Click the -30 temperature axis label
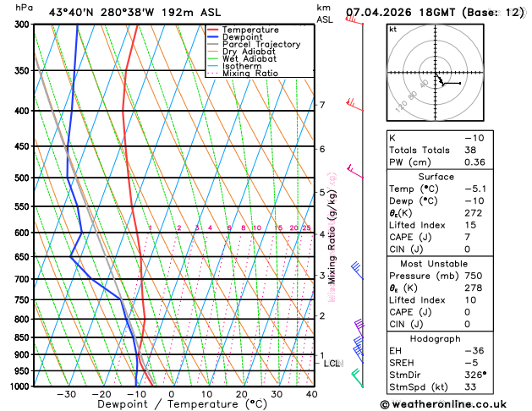The image size is (532, 411). [x=67, y=394]
